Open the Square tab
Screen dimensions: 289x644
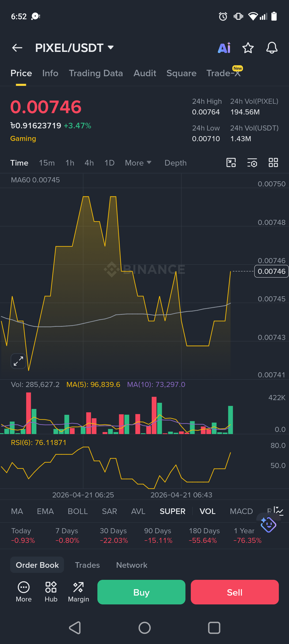[181, 73]
